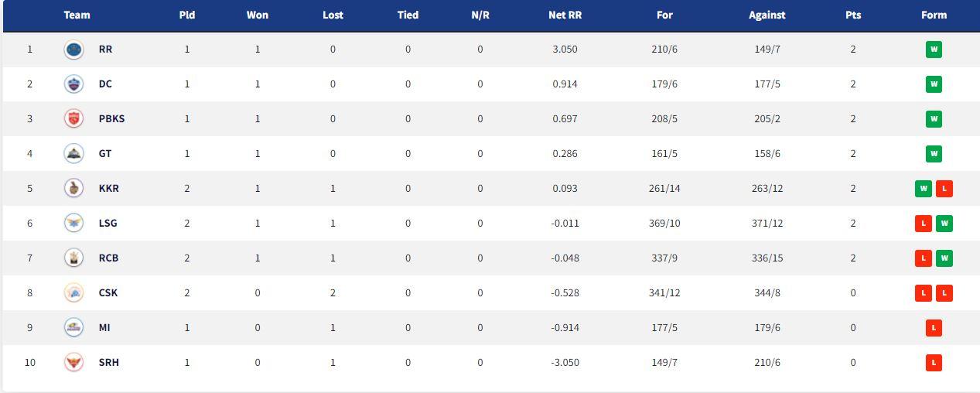Open the PBKS team name link

[x=111, y=119]
